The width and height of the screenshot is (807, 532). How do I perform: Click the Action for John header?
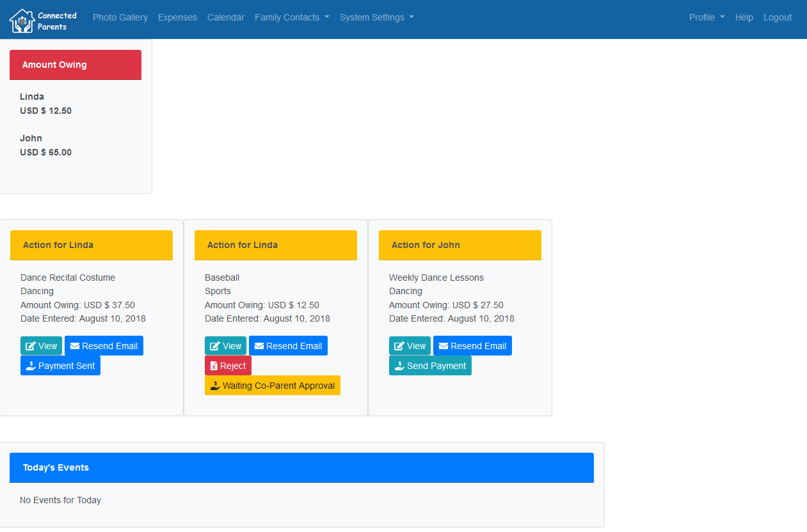[x=460, y=245]
